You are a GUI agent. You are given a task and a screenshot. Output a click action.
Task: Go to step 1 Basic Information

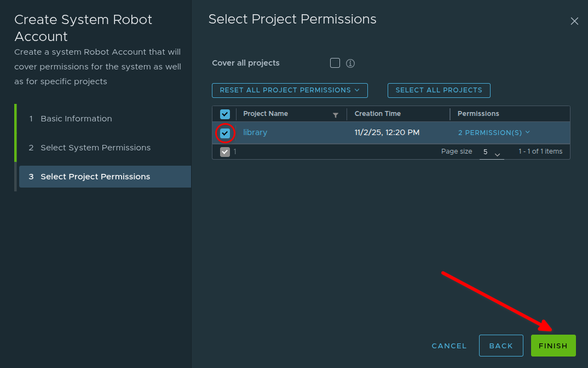(x=76, y=119)
